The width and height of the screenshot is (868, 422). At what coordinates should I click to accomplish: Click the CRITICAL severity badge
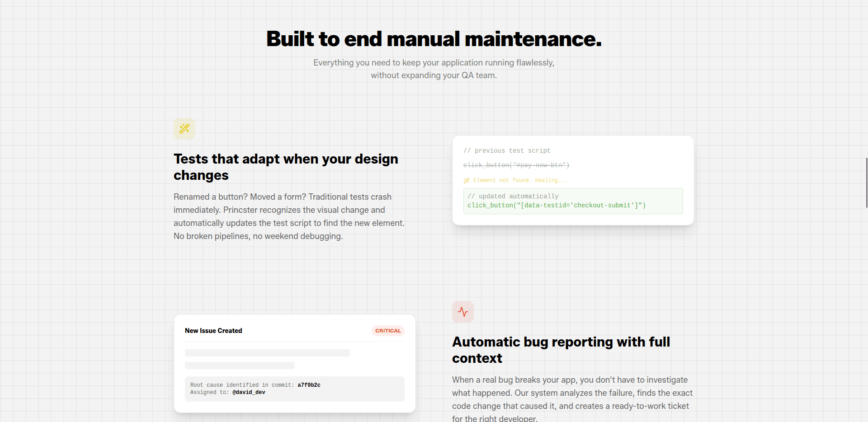(x=387, y=330)
